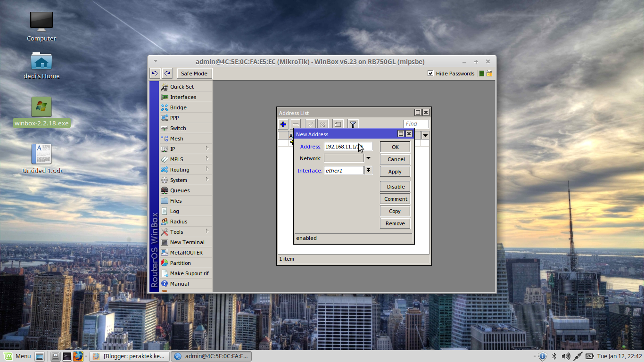The image size is (644, 362).
Task: Click the Interface field showing ether1
Action: pos(344,170)
